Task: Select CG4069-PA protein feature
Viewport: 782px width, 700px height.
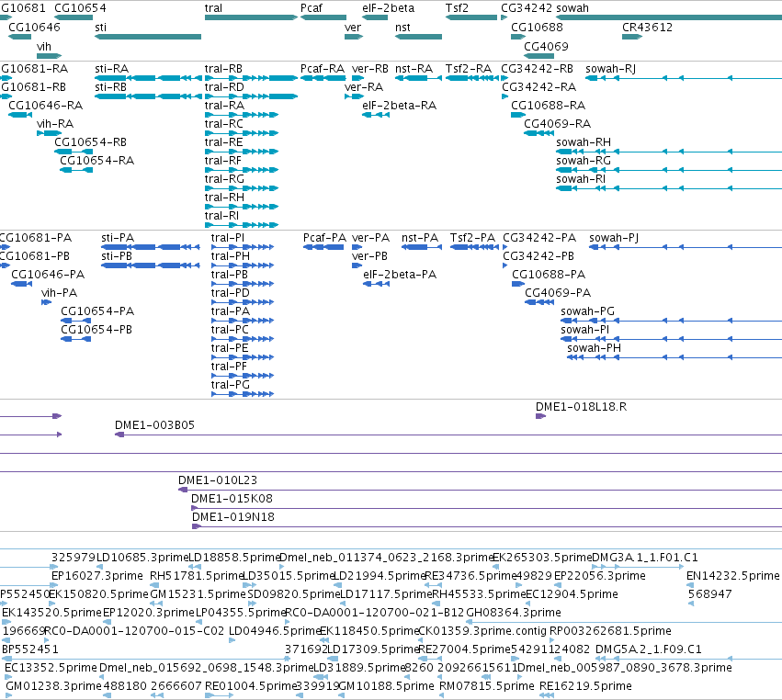Action: click(x=539, y=302)
